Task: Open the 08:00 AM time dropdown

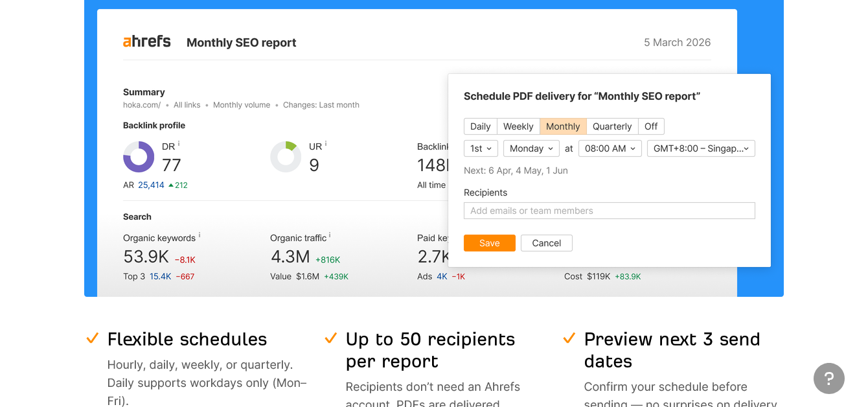Action: 610,148
